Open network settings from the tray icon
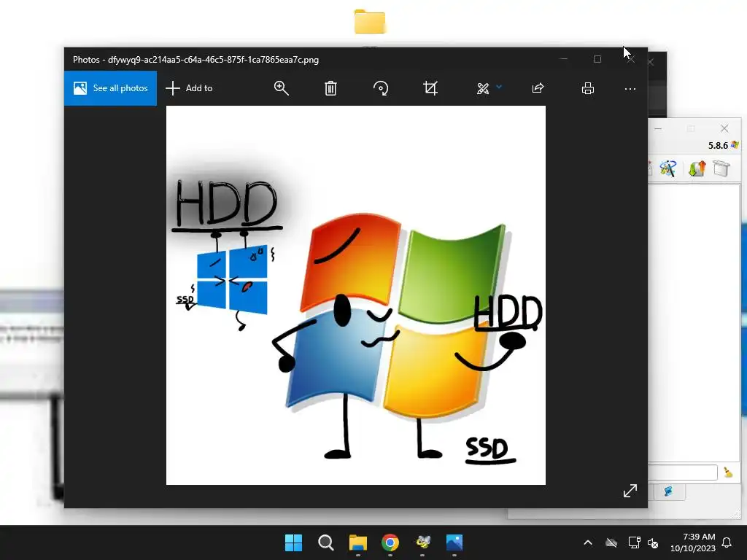Viewport: 747px width, 560px height. pyautogui.click(x=634, y=542)
